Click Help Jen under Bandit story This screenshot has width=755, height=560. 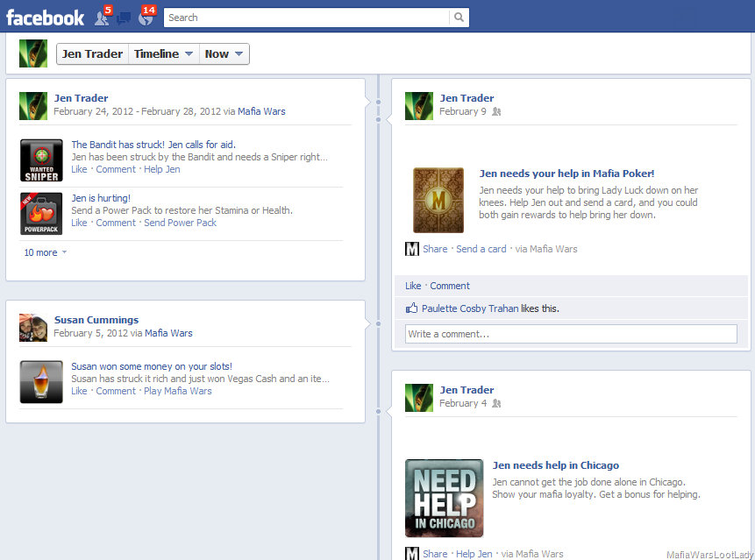[161, 169]
